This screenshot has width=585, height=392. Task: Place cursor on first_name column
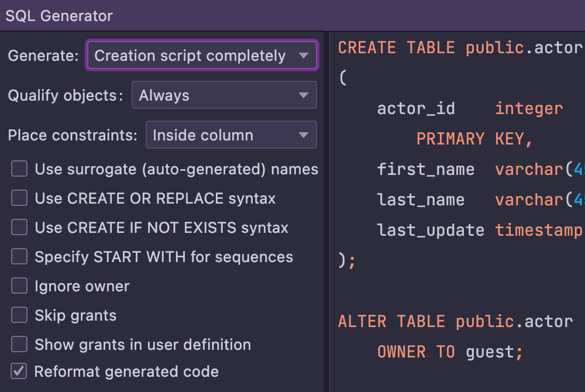425,170
